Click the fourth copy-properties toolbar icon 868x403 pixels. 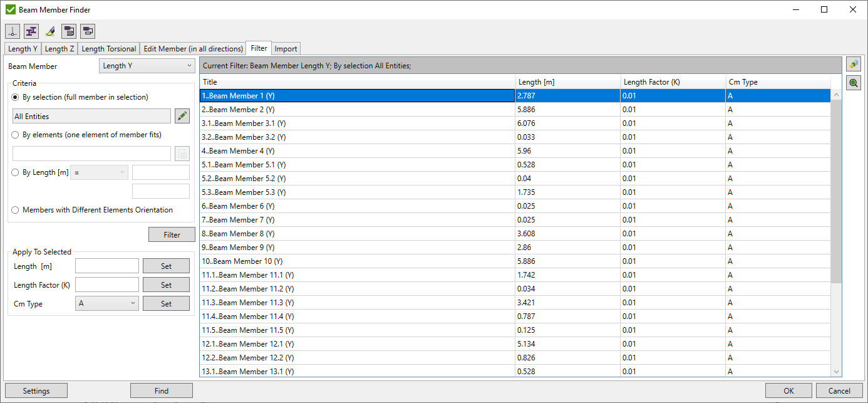pos(69,31)
